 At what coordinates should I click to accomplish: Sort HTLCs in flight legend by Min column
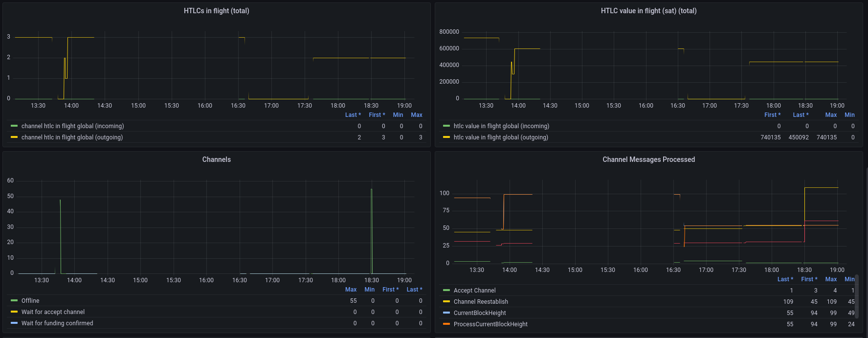coord(398,115)
